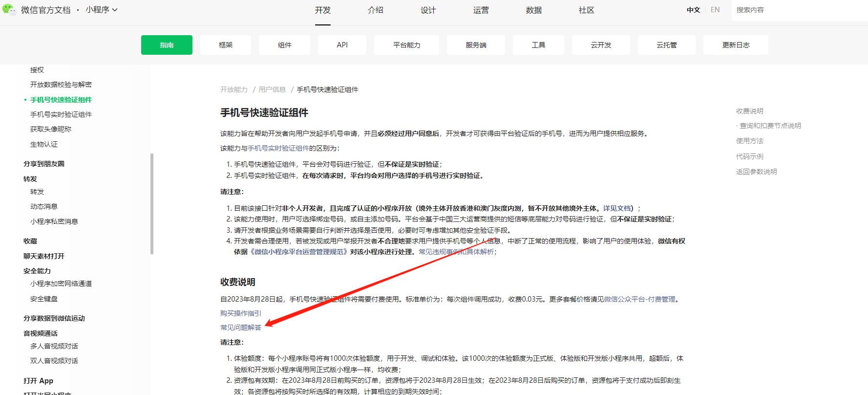Image resolution: width=868 pixels, height=395 pixels.
Task: Open 多人音视频对话 in the sidebar
Action: 54,346
